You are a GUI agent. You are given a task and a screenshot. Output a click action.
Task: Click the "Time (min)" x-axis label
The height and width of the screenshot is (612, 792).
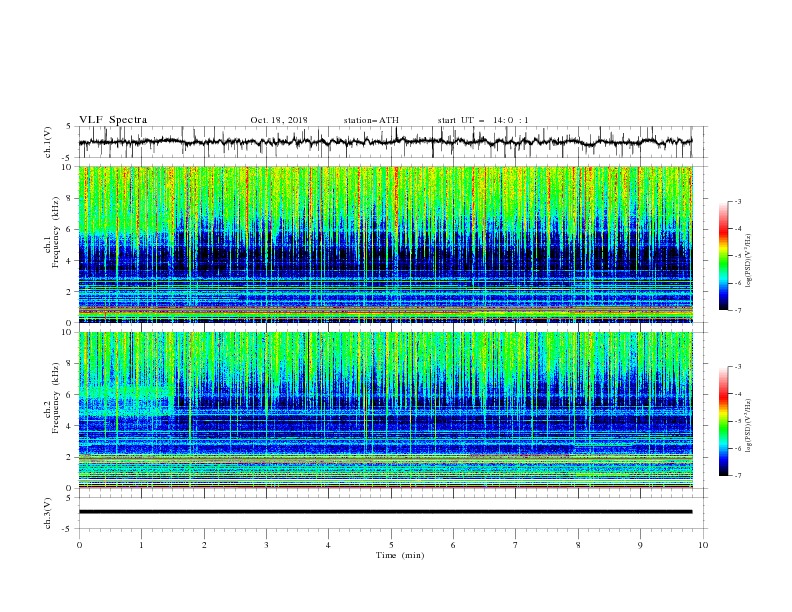coord(400,555)
